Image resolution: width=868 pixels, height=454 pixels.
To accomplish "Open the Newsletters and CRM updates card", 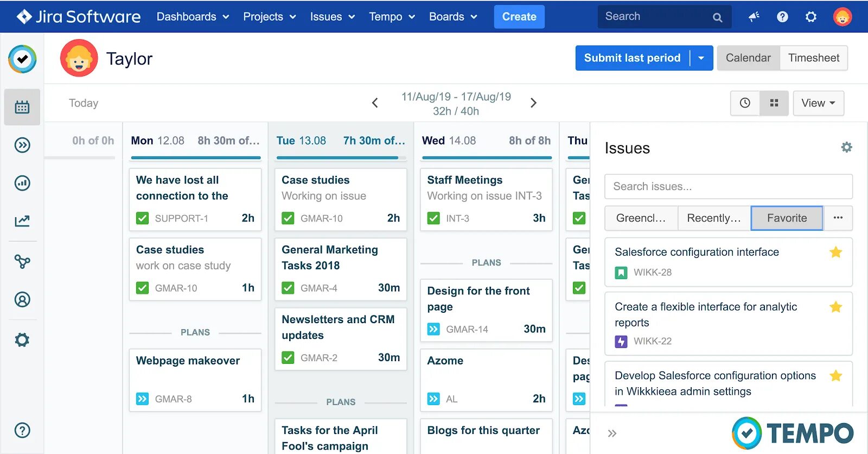I will point(341,339).
